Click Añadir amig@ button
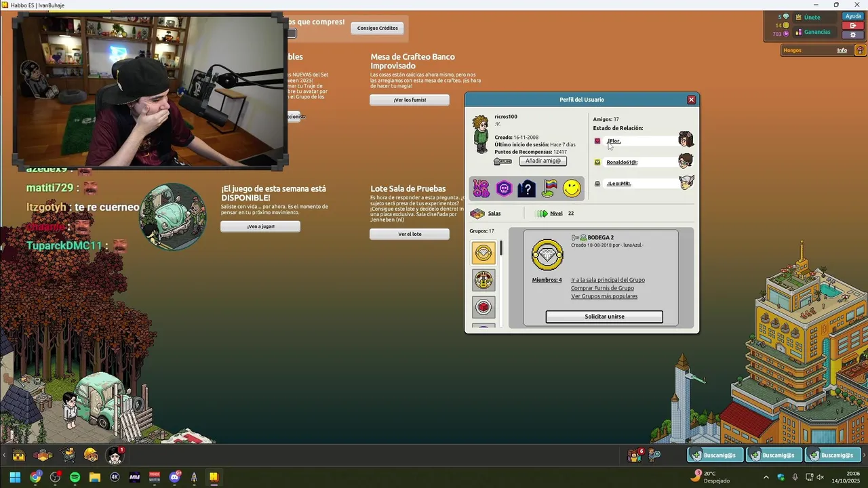Image resolution: width=868 pixels, height=488 pixels. point(542,161)
